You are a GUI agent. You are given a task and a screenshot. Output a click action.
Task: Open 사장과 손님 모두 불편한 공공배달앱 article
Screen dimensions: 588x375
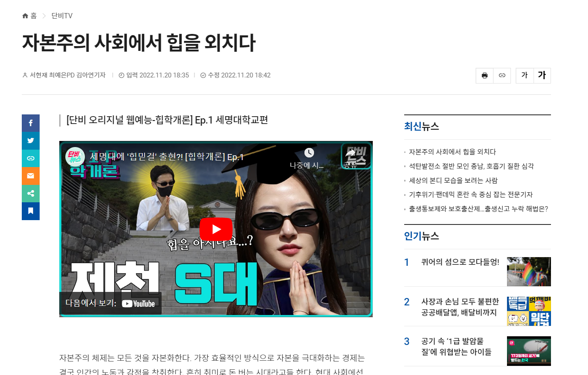coord(460,307)
